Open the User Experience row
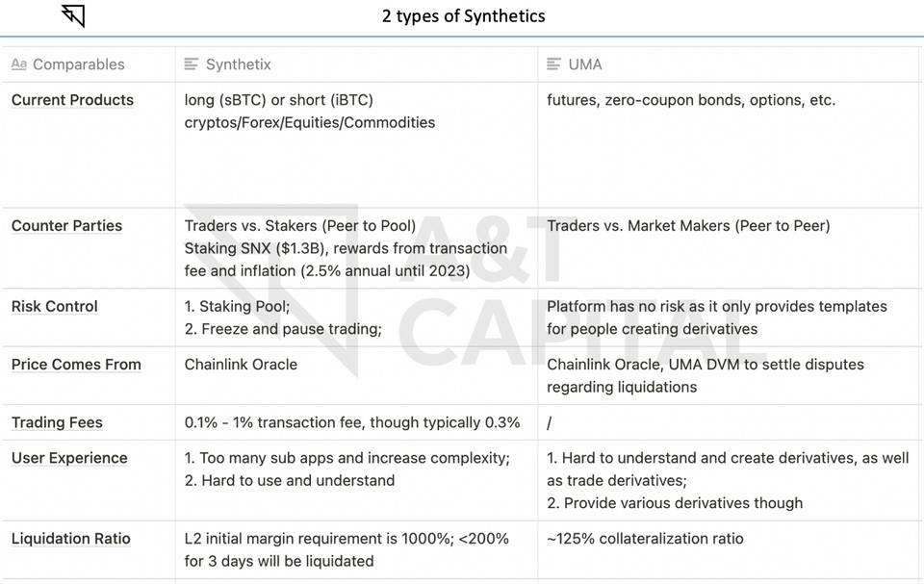 69,458
